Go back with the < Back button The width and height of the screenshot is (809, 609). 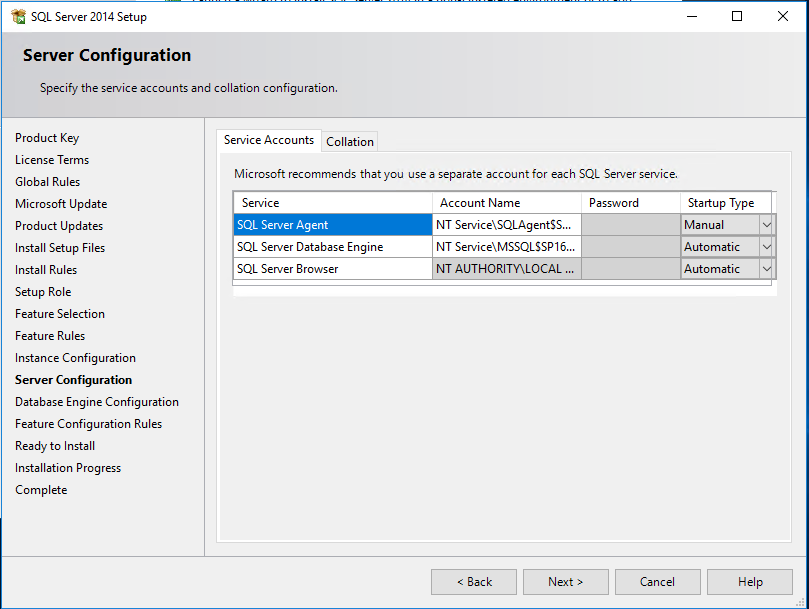coord(474,582)
